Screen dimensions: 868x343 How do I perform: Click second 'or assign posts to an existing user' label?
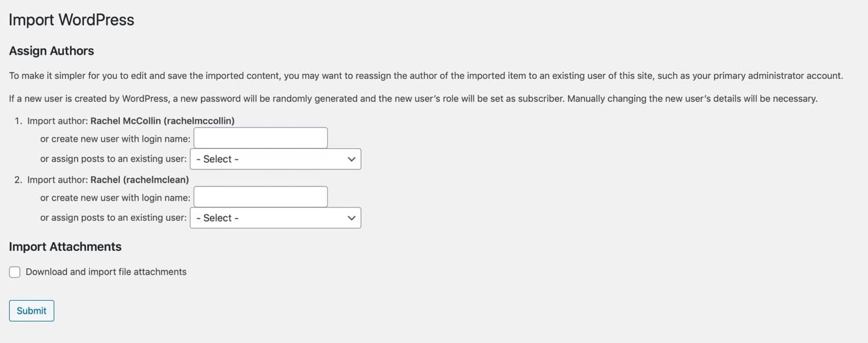113,218
